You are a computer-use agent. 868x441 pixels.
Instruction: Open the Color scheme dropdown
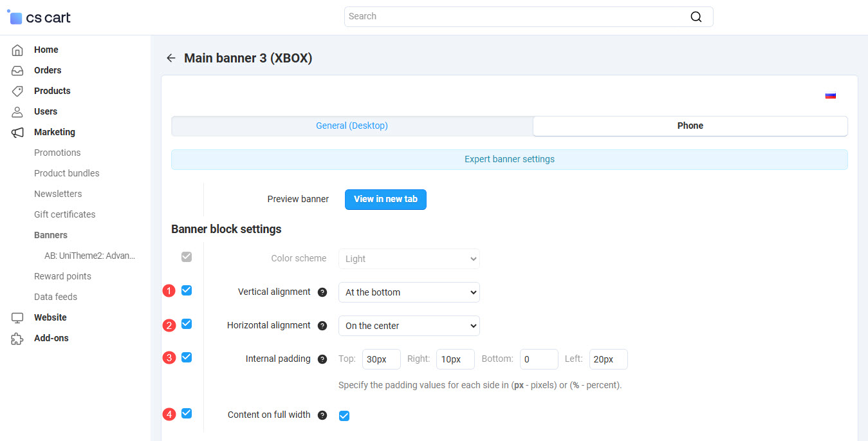(x=409, y=259)
